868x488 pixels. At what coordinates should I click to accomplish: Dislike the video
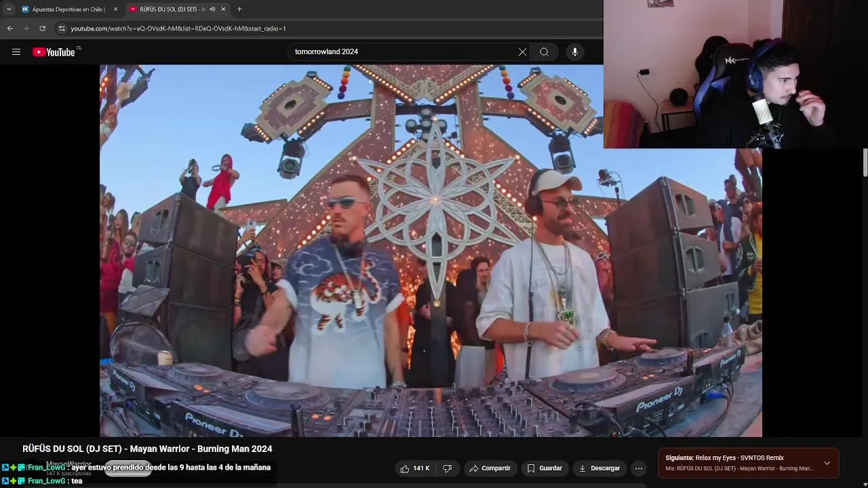[447, 468]
